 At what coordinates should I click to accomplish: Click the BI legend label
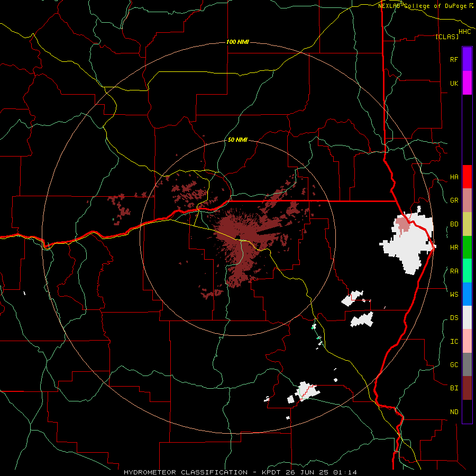[x=454, y=388]
